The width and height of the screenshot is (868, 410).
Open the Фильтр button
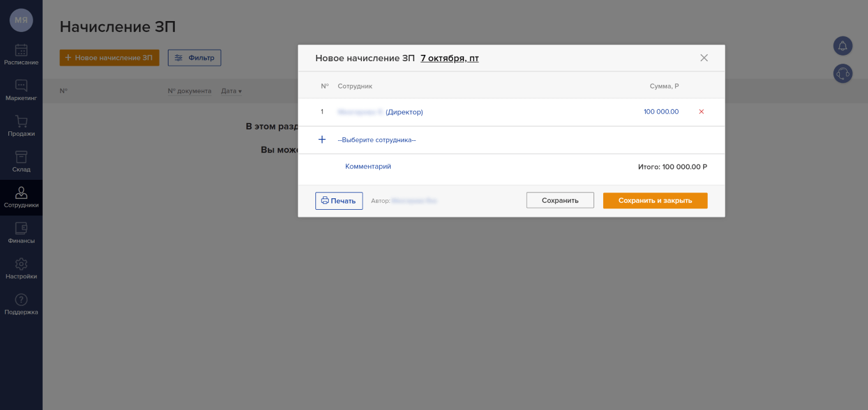tap(195, 57)
